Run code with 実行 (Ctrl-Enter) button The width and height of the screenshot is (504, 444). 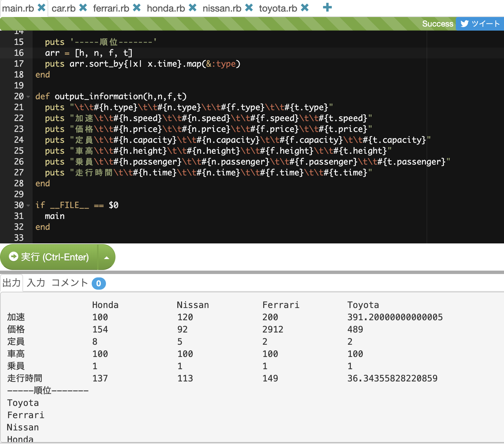click(49, 257)
